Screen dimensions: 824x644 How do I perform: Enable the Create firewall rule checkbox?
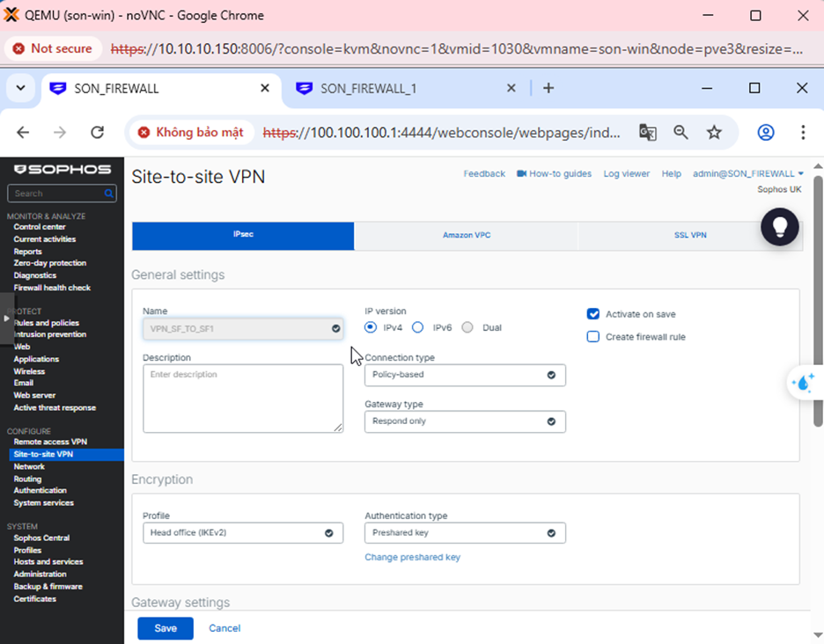coord(593,337)
